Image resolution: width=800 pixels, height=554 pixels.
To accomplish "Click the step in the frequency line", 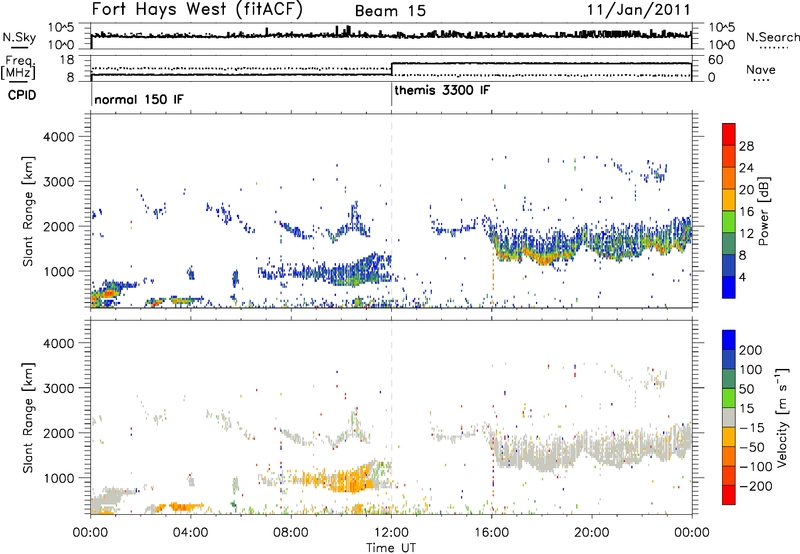I will (391, 69).
